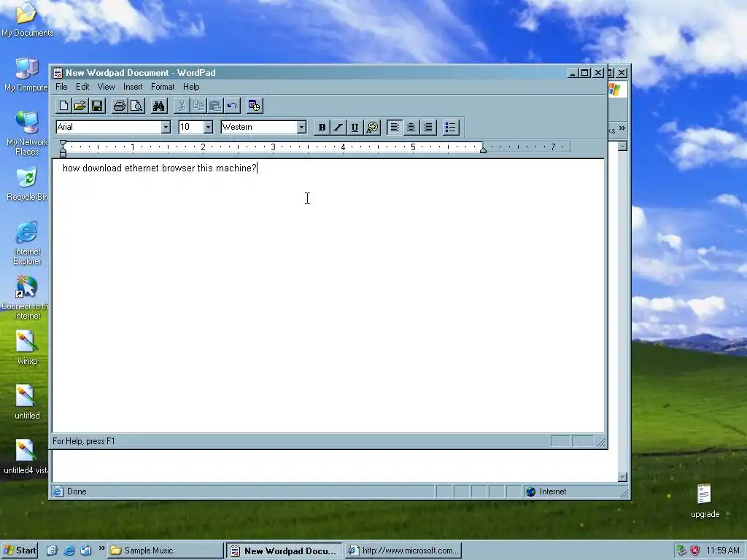Open the View menu

(107, 87)
